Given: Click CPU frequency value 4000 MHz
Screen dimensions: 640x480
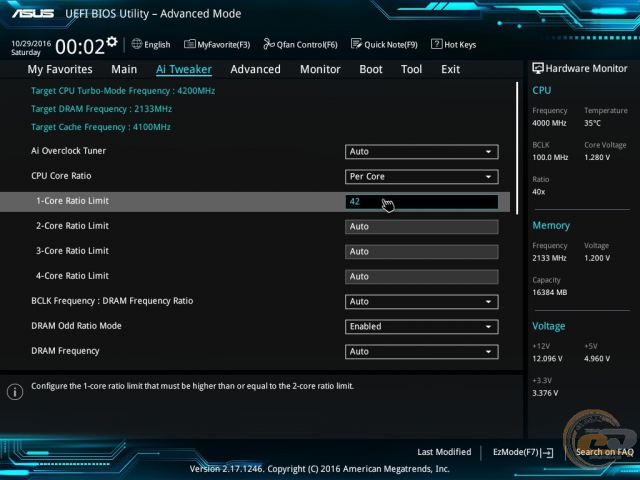Looking at the screenshot, I should point(549,123).
